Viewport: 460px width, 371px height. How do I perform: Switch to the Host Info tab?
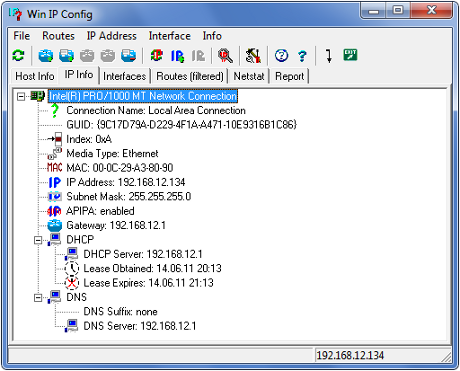[35, 76]
